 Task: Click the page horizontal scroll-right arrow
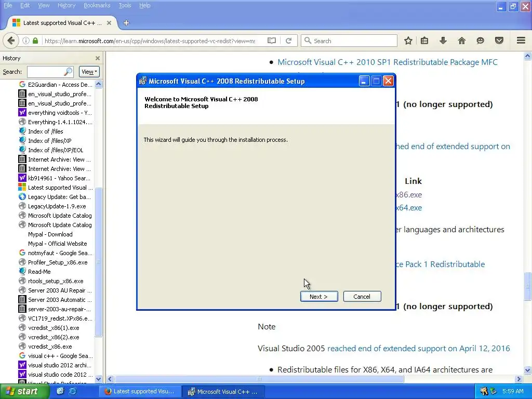[x=519, y=379]
